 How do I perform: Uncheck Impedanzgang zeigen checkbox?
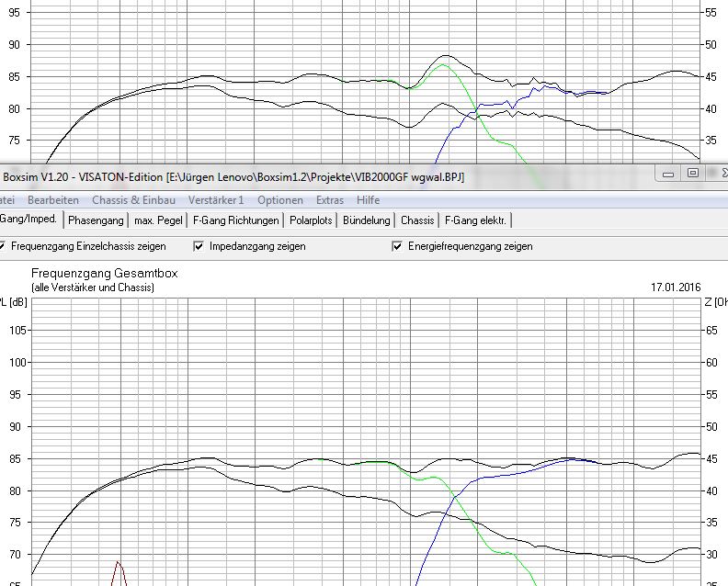point(199,246)
